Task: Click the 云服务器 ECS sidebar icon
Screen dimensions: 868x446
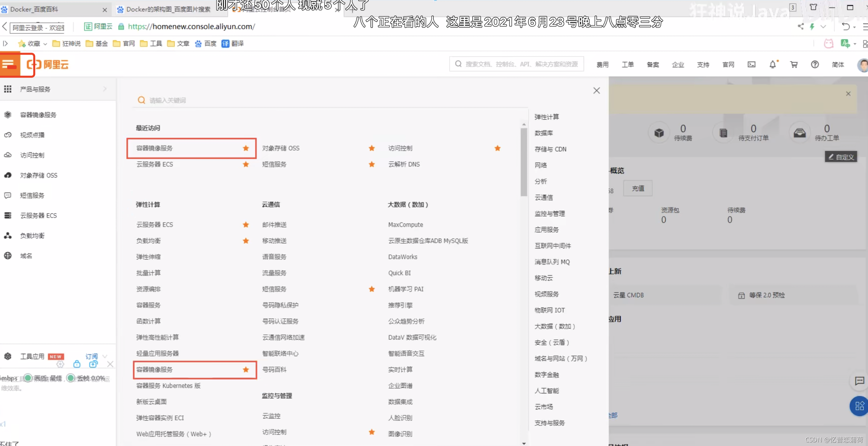Action: [8, 215]
